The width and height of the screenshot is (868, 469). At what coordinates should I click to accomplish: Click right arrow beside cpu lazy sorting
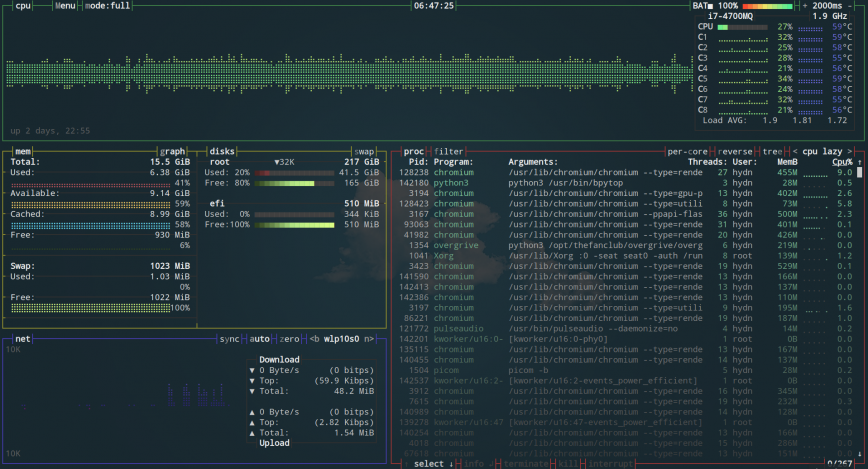[850, 151]
